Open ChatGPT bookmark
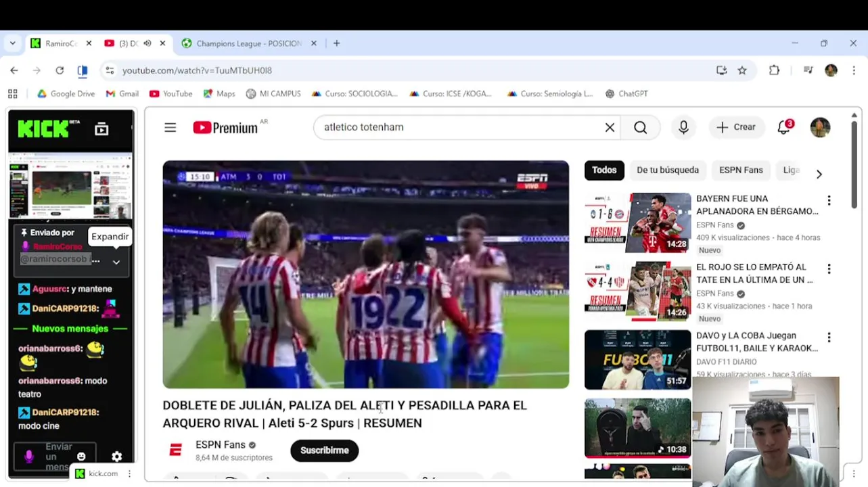Image resolution: width=868 pixels, height=487 pixels. click(x=626, y=94)
